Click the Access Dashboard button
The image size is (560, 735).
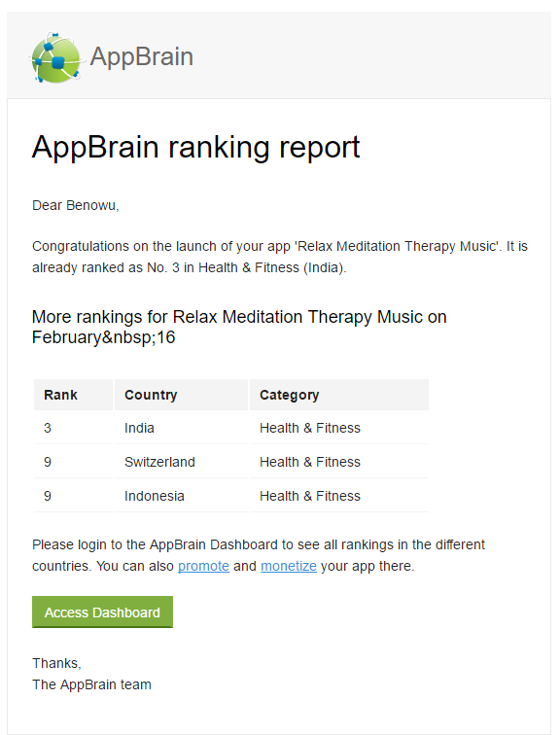tap(103, 612)
